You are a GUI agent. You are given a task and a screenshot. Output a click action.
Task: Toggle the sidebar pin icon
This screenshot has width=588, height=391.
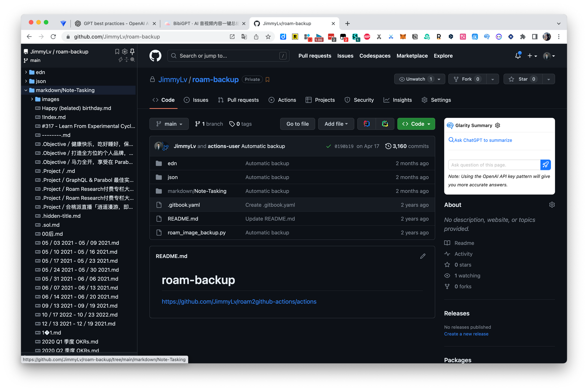tap(132, 52)
